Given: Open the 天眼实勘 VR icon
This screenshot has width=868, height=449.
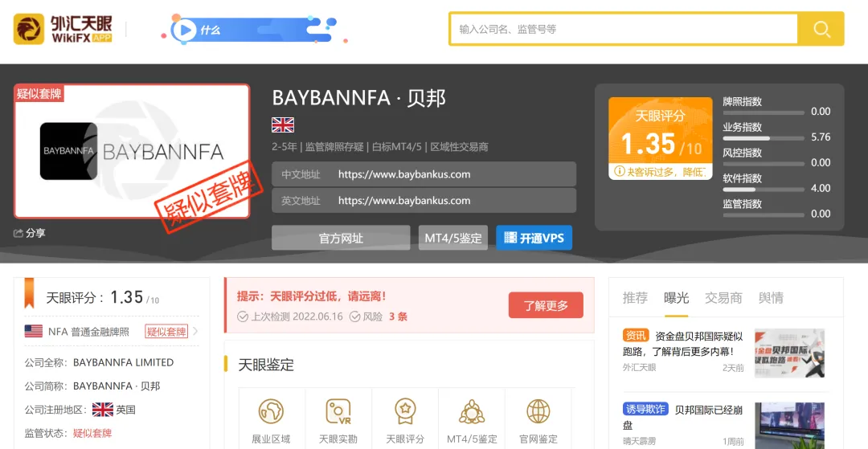Looking at the screenshot, I should point(338,411).
